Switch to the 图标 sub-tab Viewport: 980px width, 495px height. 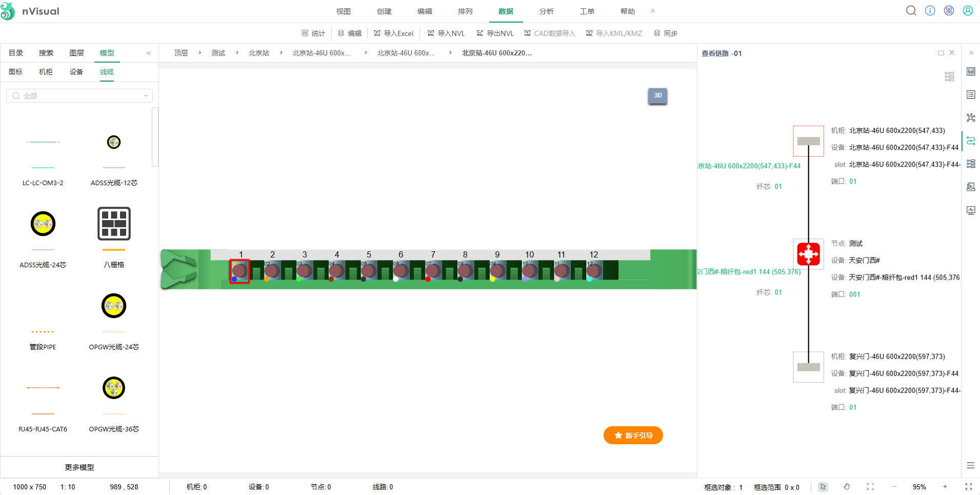pyautogui.click(x=16, y=72)
